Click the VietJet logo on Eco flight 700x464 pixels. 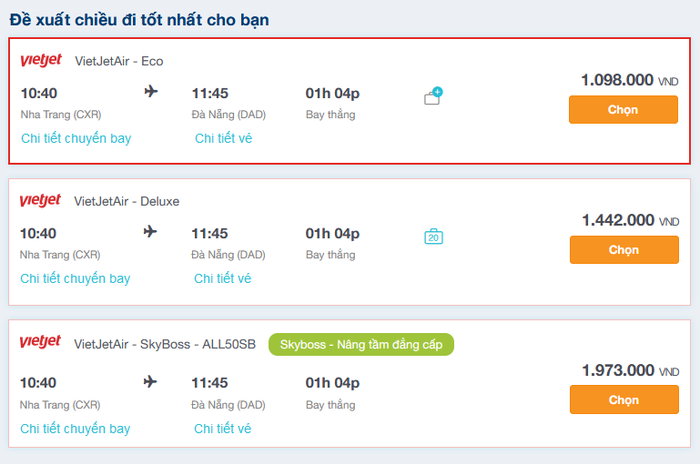[41, 61]
